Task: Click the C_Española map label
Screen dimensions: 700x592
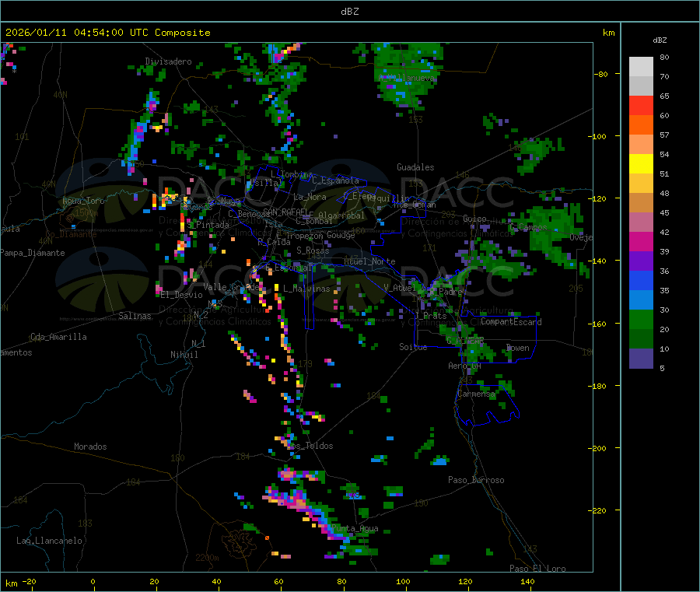Action: click(x=335, y=180)
